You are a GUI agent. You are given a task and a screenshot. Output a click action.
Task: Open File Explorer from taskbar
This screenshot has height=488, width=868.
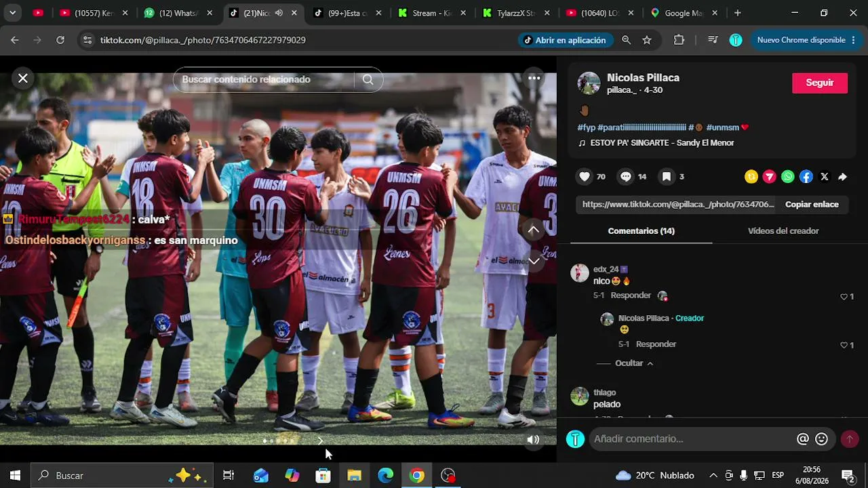[354, 476]
